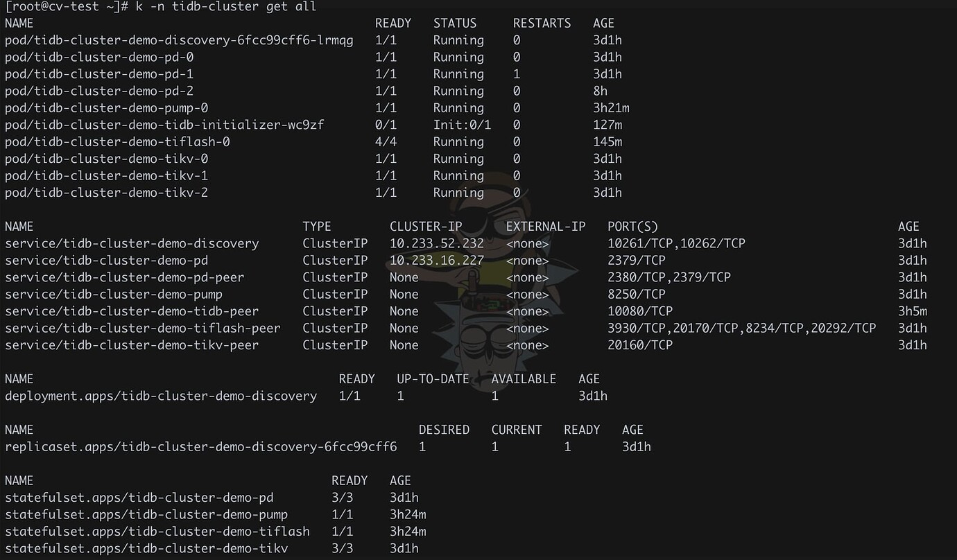Click the restart count 1 for pod pd-1

517,74
